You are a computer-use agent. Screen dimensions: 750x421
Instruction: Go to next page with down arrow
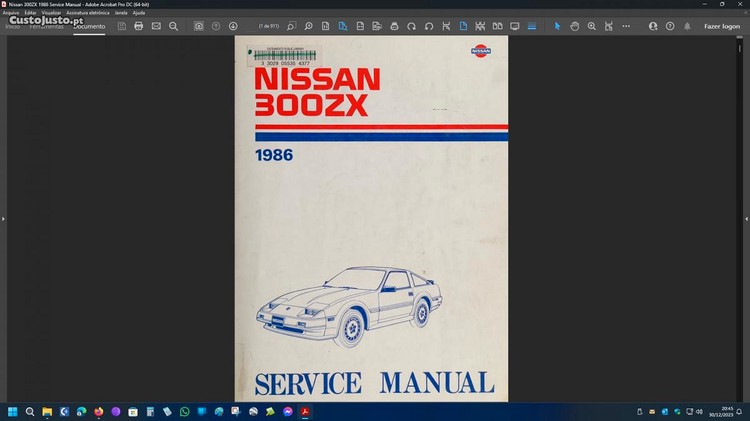(x=233, y=26)
